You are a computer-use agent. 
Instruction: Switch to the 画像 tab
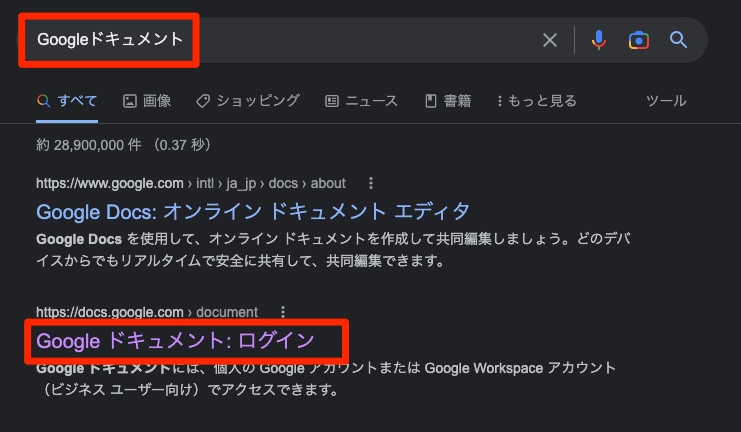click(147, 101)
